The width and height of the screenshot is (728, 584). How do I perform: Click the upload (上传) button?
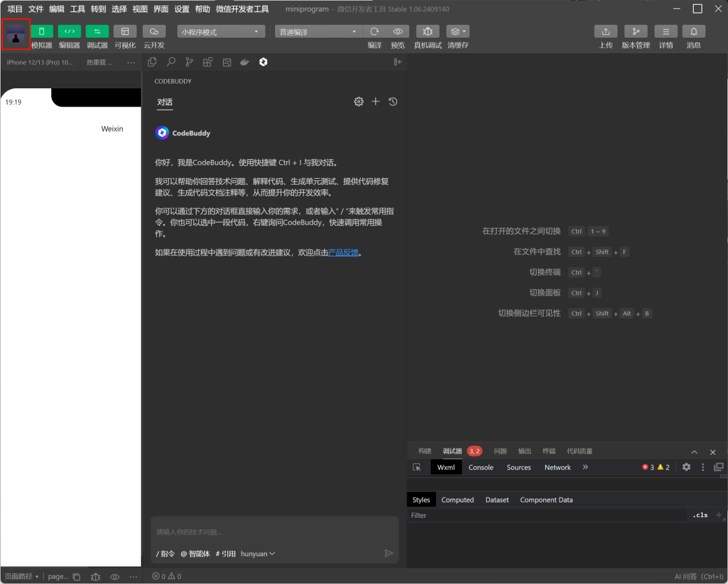(x=605, y=31)
